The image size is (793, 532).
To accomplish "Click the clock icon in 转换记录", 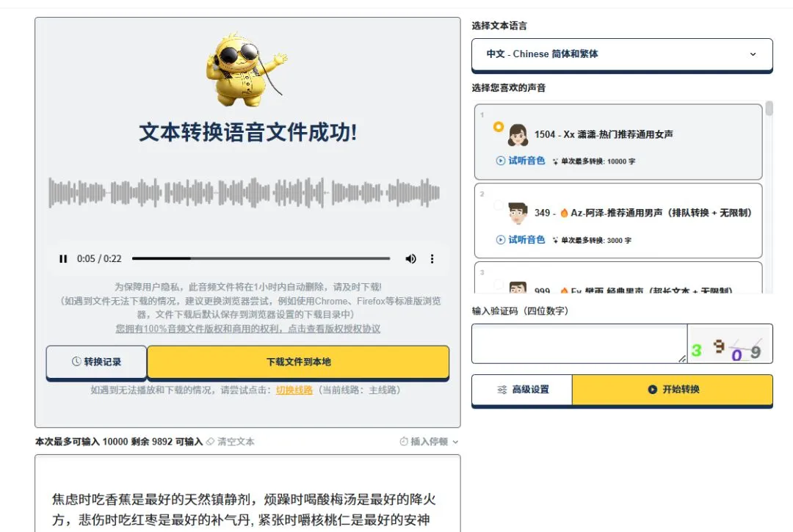I will point(76,361).
